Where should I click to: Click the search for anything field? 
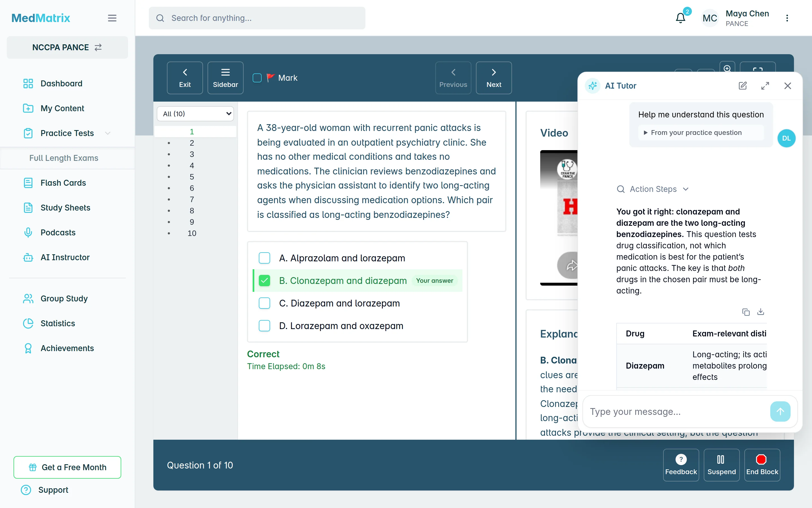[257, 18]
